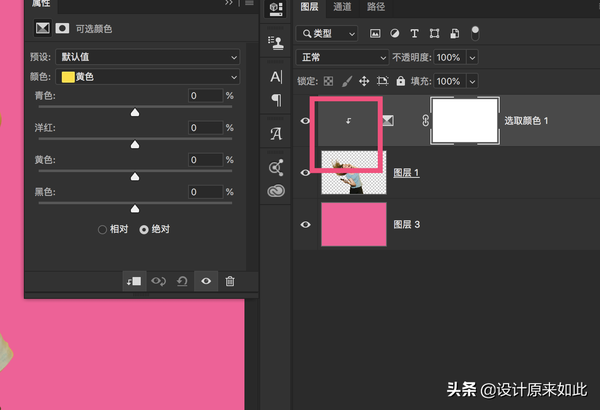Screen dimensions: 600x410
Task: Hide the 图层 3 layer
Action: (306, 225)
